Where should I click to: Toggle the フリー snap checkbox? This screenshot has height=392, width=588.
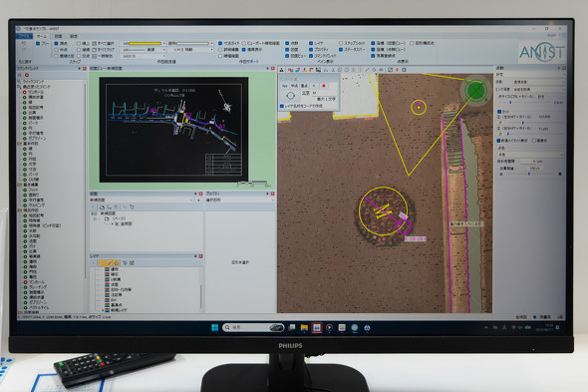point(38,44)
